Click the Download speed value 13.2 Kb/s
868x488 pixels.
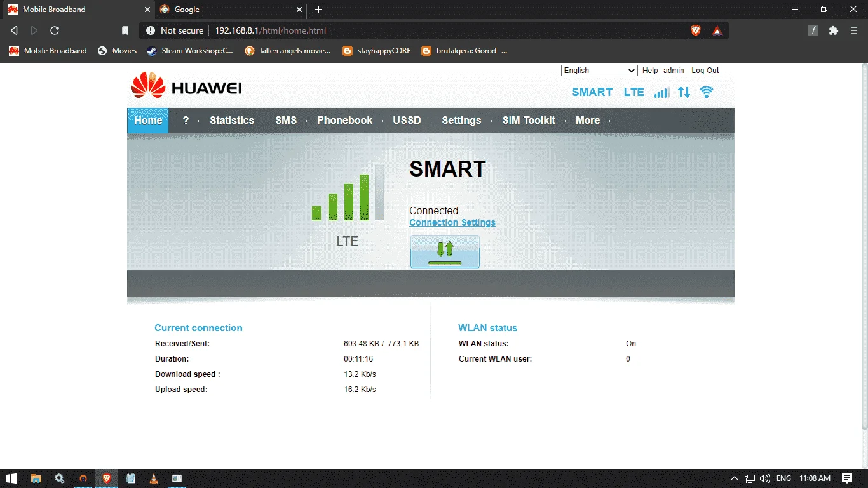pos(360,374)
